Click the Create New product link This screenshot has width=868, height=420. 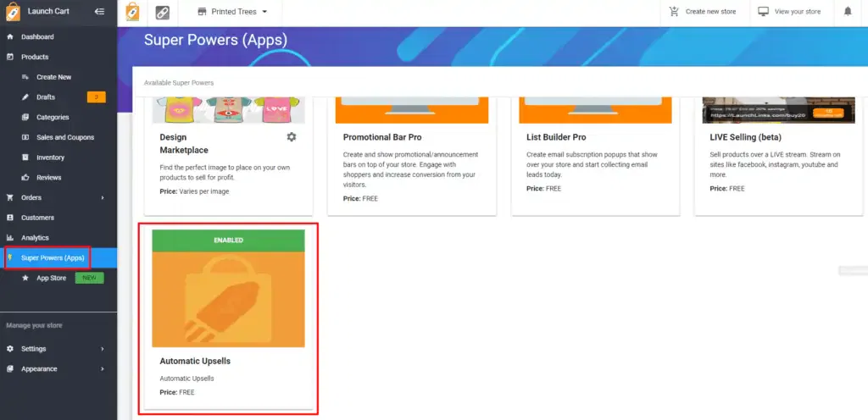click(53, 77)
